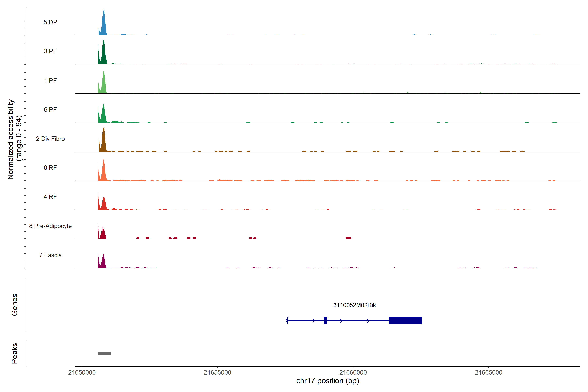Click the large last exon of 3110052M02Rik

coord(405,320)
